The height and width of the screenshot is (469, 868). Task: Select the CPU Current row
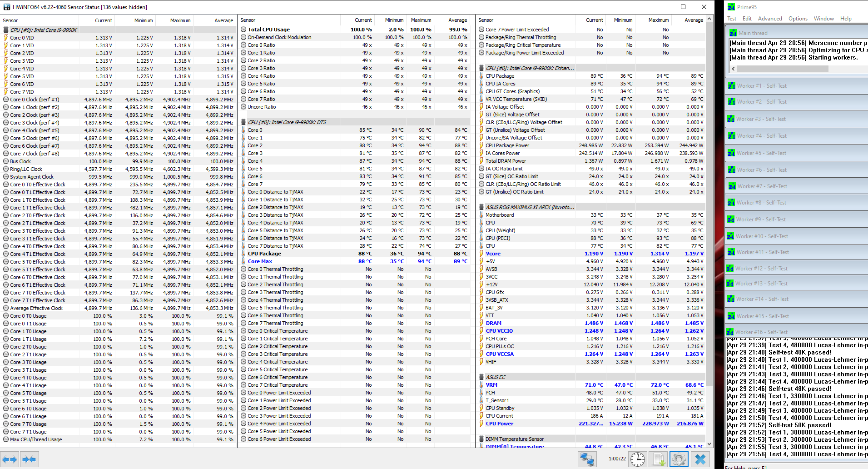click(592, 416)
